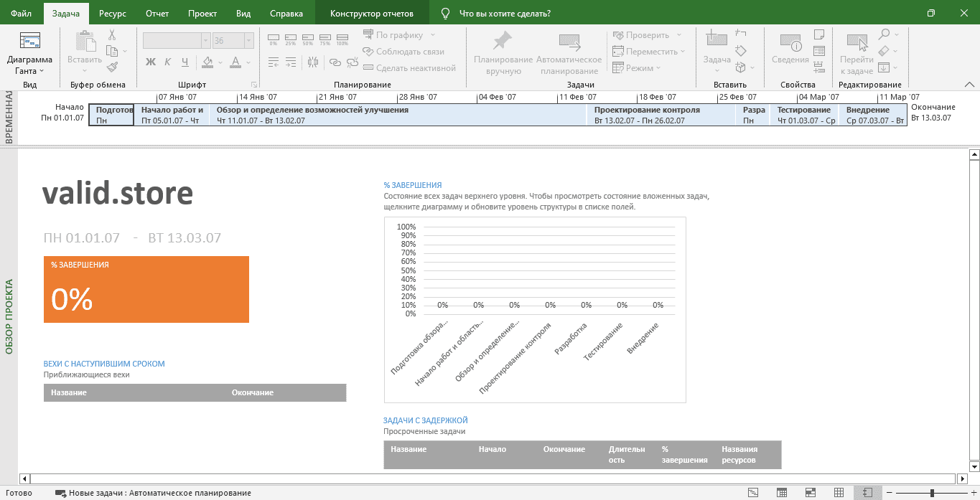Open the font size dropdown
The width and height of the screenshot is (980, 500).
(x=249, y=41)
